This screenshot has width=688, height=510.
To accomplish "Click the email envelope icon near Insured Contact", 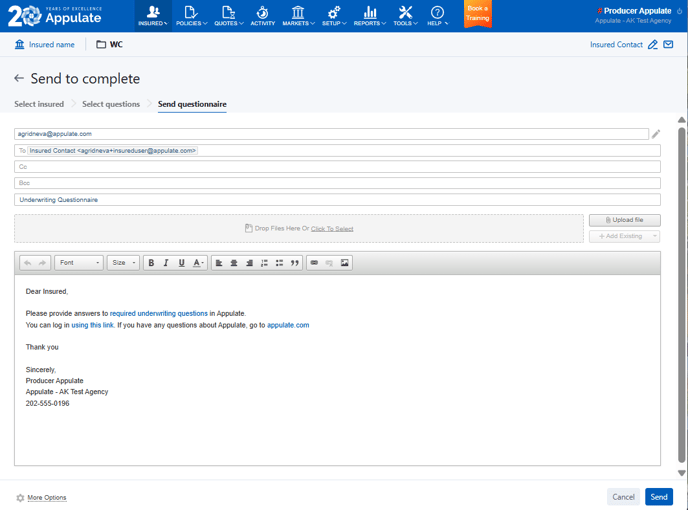I will tap(668, 44).
